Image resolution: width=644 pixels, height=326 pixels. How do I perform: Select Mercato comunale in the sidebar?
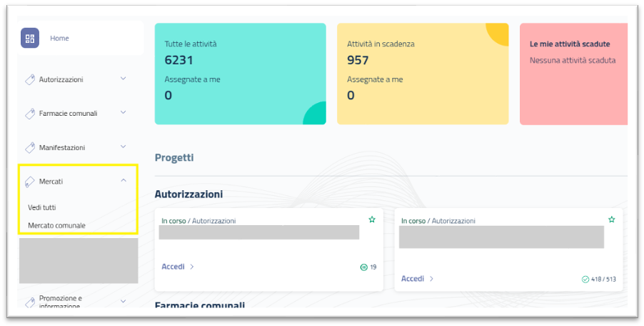[56, 225]
